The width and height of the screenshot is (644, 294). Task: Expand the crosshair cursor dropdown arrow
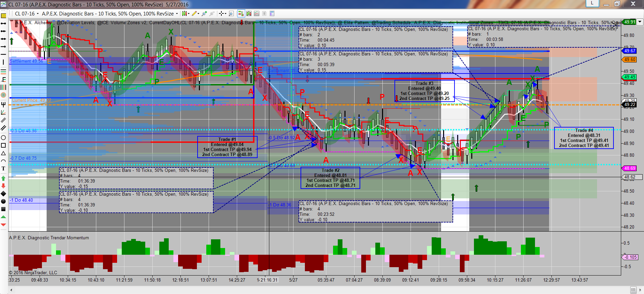point(225,14)
